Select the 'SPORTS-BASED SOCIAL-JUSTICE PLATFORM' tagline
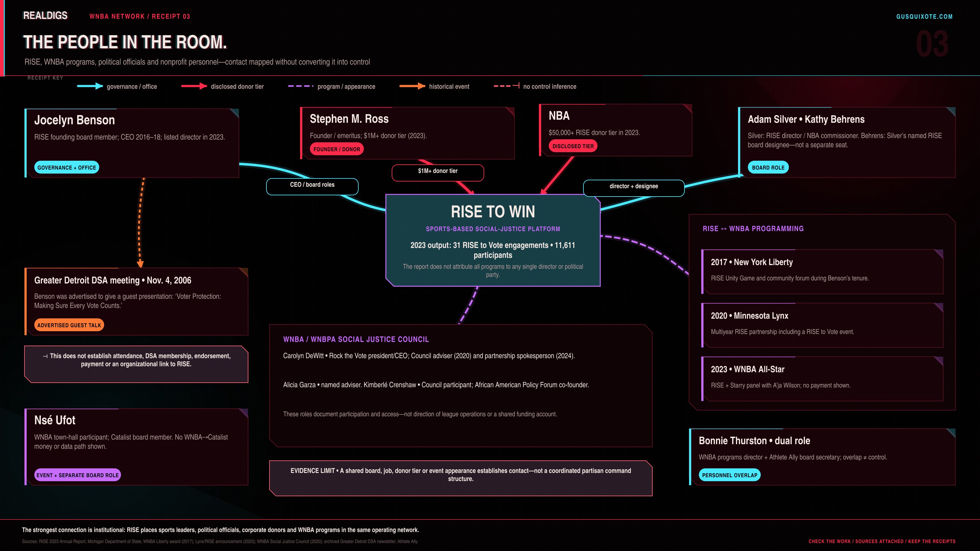Viewport: 980px width, 551px height. point(493,229)
